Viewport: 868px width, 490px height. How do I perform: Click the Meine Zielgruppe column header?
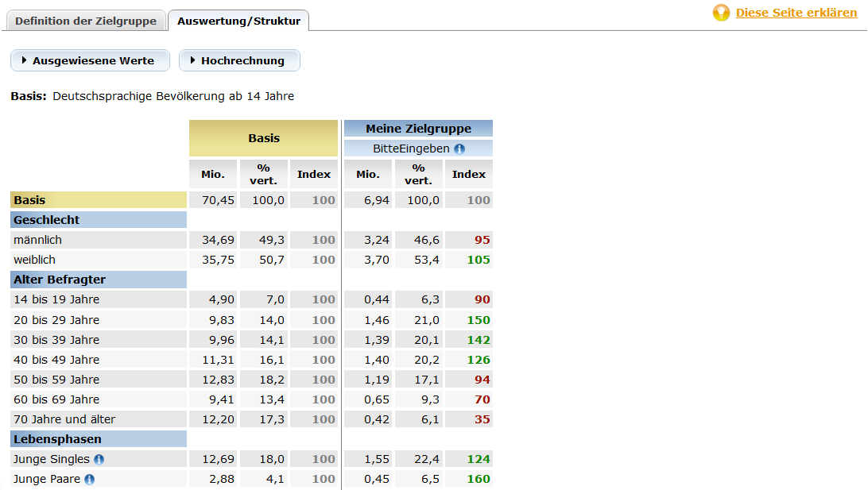tap(418, 129)
